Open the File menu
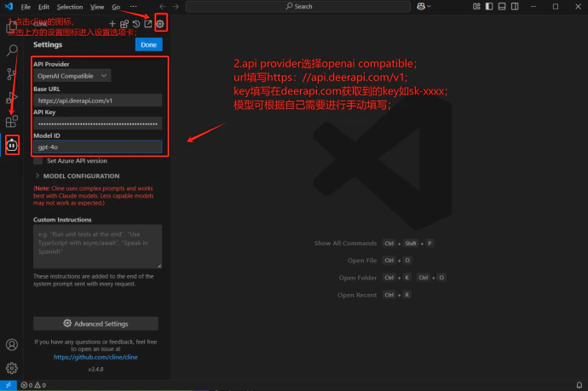Screen dimensions: 588x391 26,7
